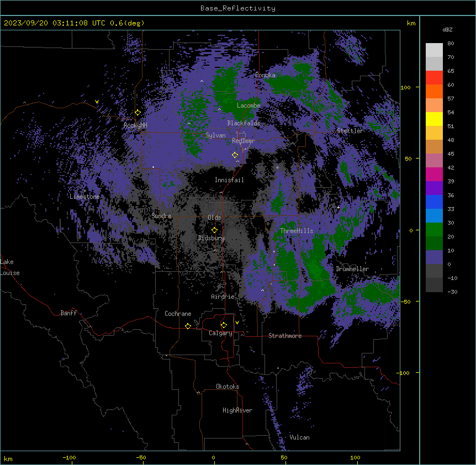Click the HighRiver label
The image size is (476, 465).
click(x=237, y=410)
